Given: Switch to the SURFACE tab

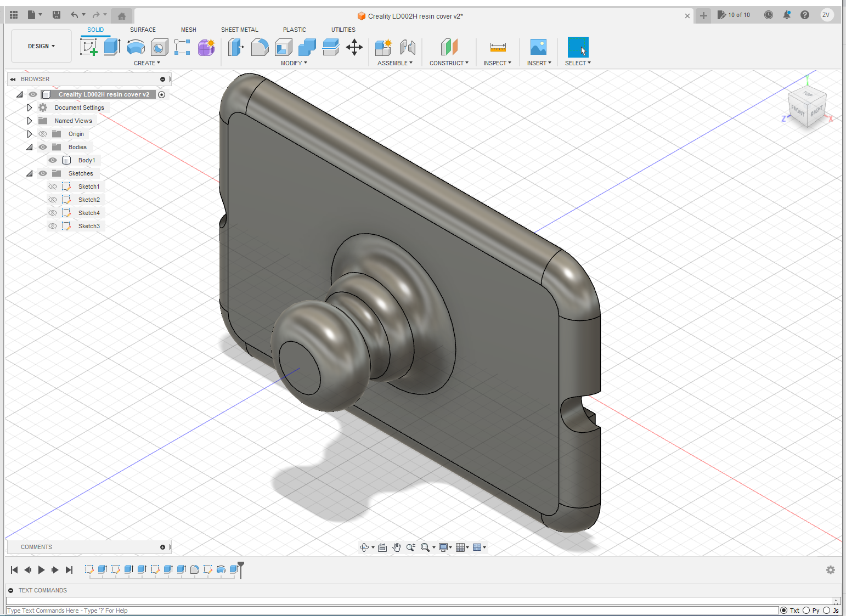Looking at the screenshot, I should tap(143, 30).
